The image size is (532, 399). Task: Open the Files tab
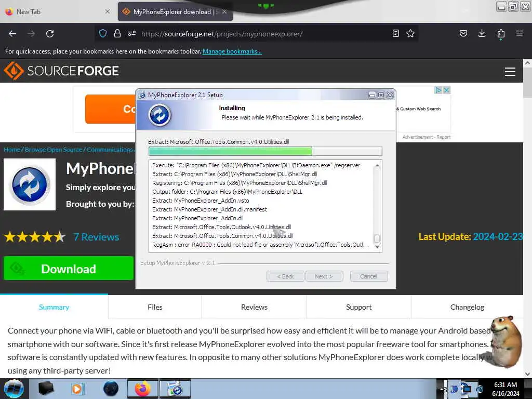point(155,307)
